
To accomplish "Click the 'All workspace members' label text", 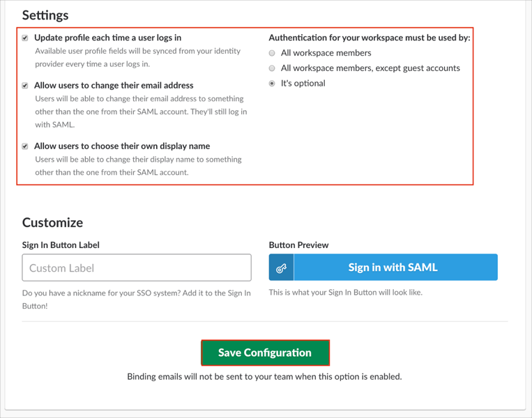I will point(326,53).
